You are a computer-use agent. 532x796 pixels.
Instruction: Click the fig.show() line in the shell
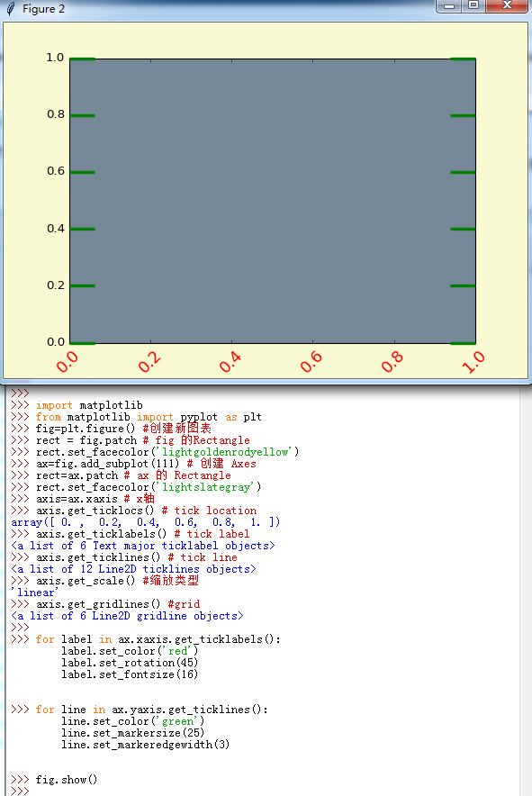(67, 779)
